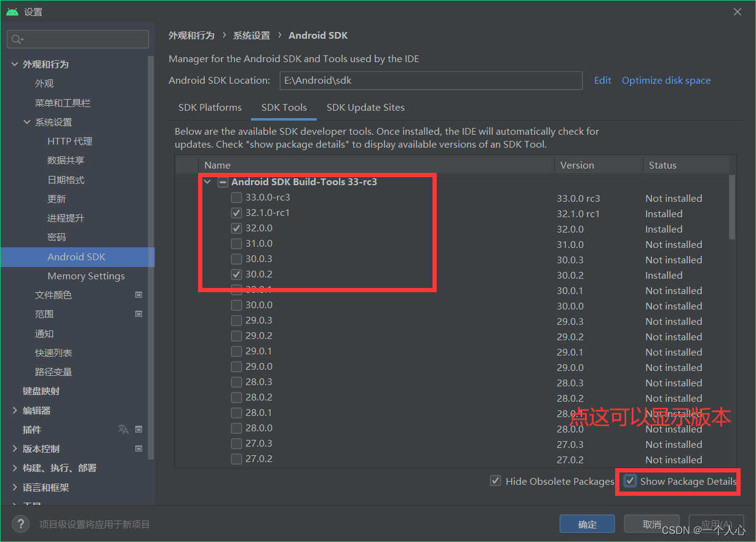This screenshot has height=542, width=756.
Task: Click the SDK tools table scrollbar
Action: 731,207
